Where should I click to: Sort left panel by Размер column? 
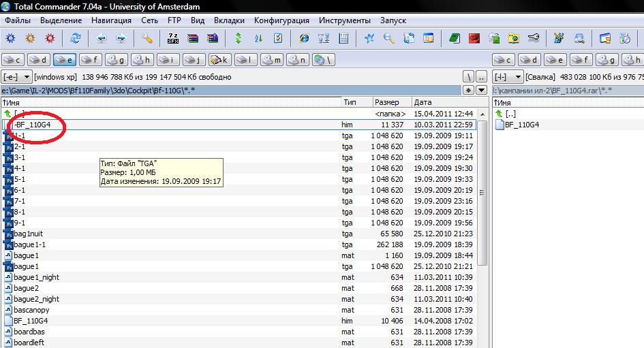click(x=391, y=102)
